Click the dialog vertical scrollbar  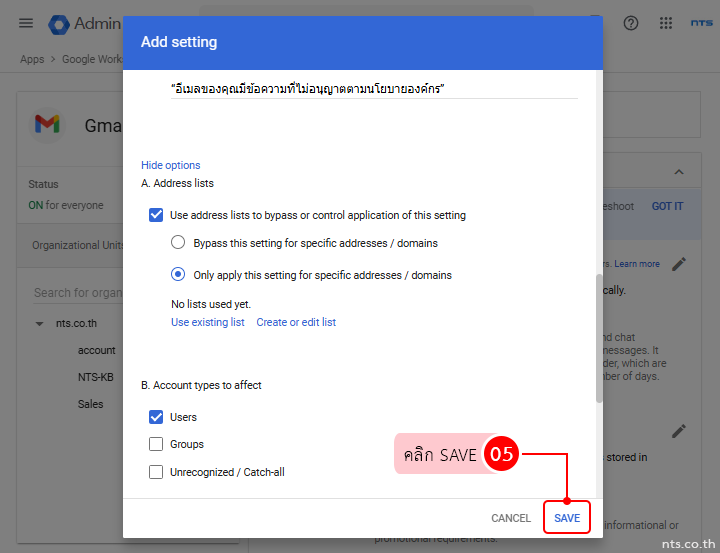tap(599, 339)
